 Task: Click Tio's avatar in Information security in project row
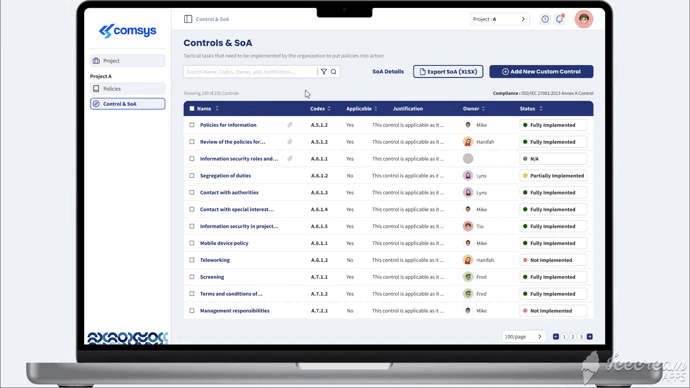coord(468,226)
